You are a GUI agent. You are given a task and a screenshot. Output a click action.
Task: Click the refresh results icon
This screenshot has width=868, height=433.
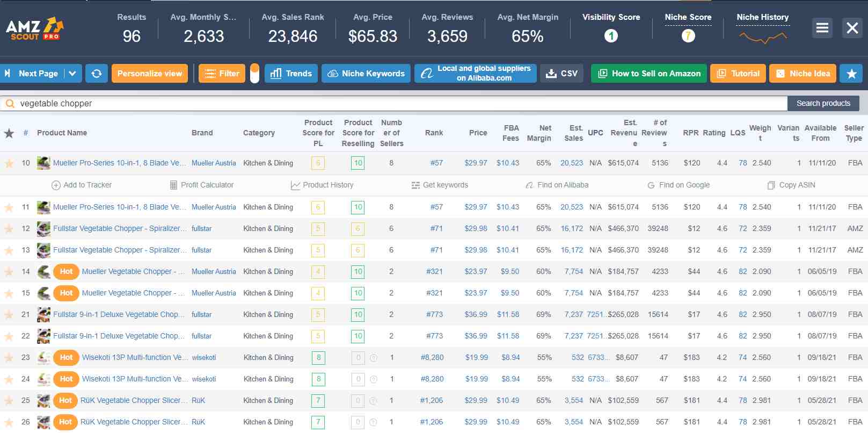pyautogui.click(x=97, y=74)
